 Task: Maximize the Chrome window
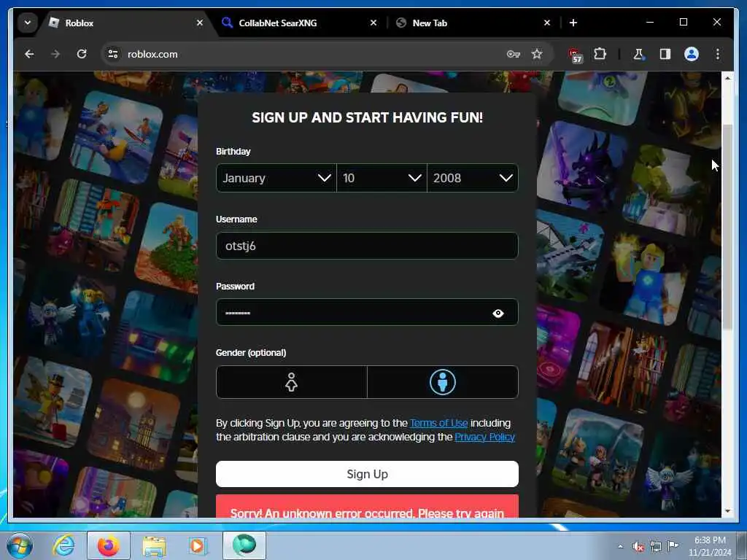coord(683,23)
